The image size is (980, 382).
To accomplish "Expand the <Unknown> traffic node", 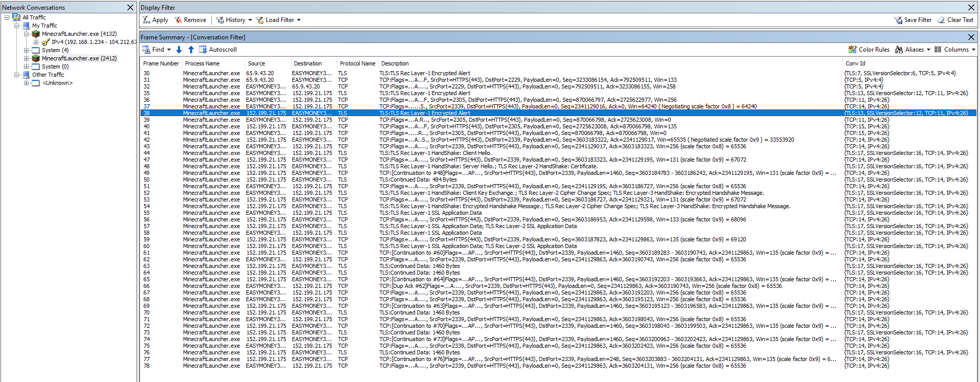I will [27, 83].
